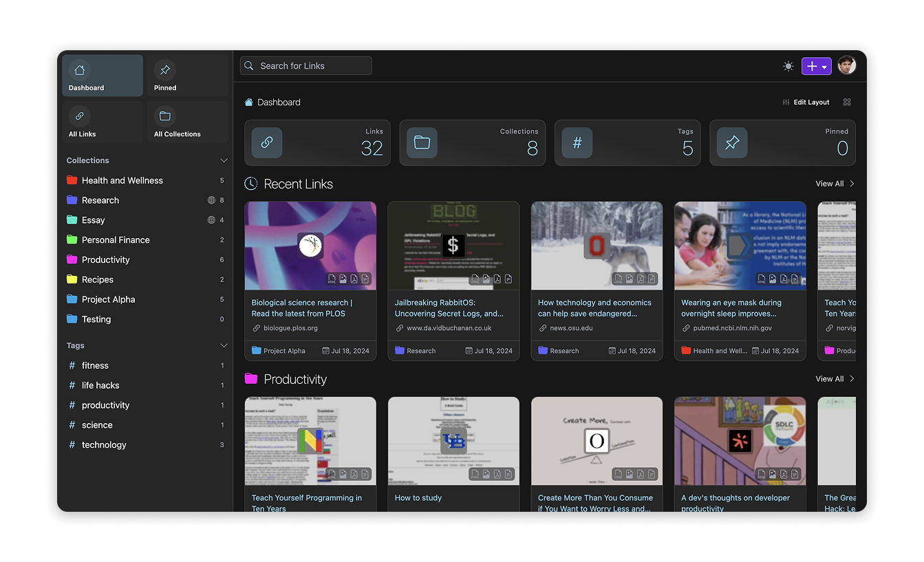Click the red Health and Wellness folder icon
924x562 pixels.
72,180
